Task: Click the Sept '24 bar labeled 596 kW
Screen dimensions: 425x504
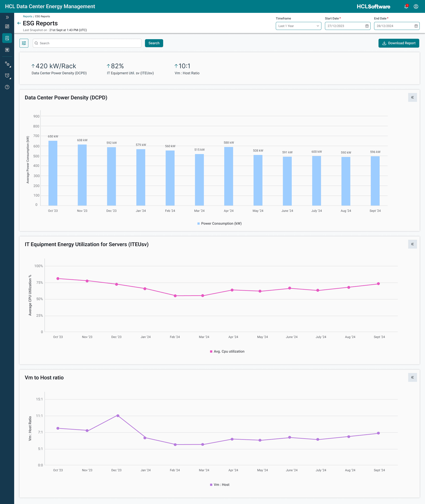Action: (375, 181)
